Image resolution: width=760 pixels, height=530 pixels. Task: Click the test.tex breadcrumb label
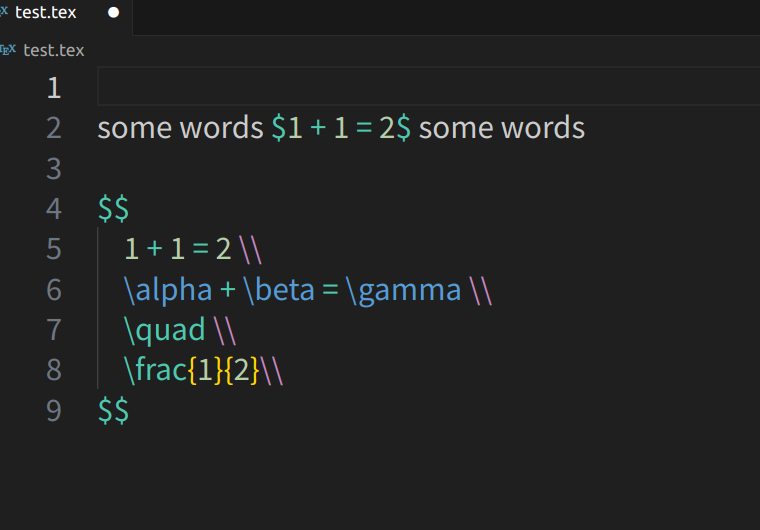click(x=54, y=50)
